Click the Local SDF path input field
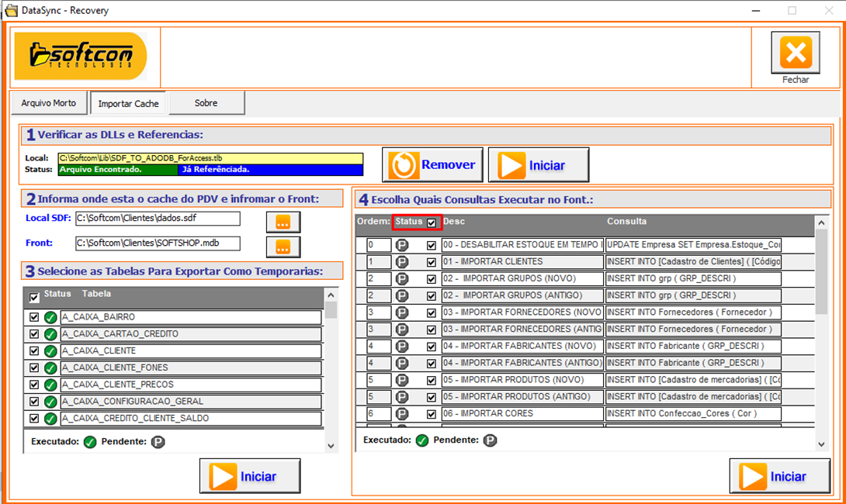This screenshot has height=504, width=846. click(158, 219)
